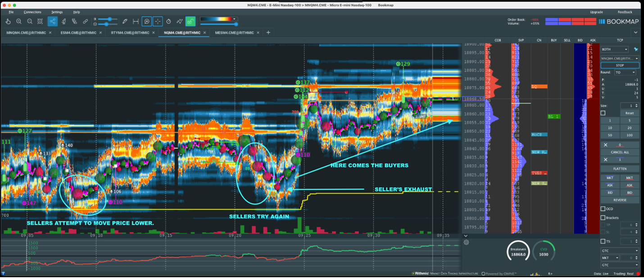Open the gear settings icon below the chart

(466, 242)
